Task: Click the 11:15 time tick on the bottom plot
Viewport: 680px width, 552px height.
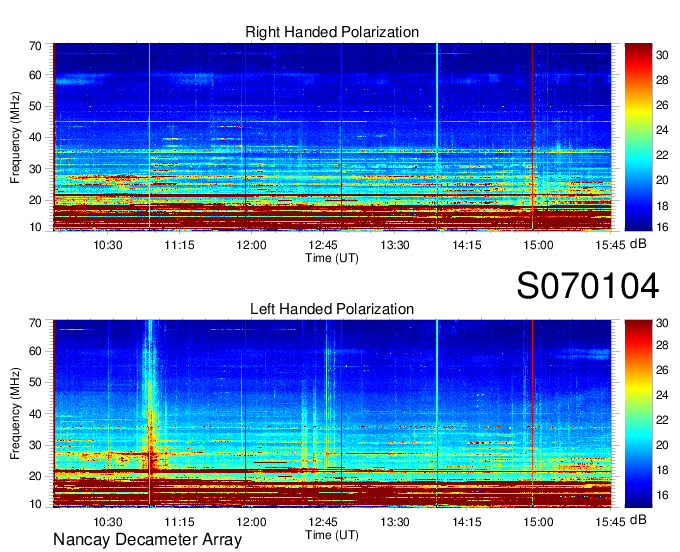Action: point(179,522)
